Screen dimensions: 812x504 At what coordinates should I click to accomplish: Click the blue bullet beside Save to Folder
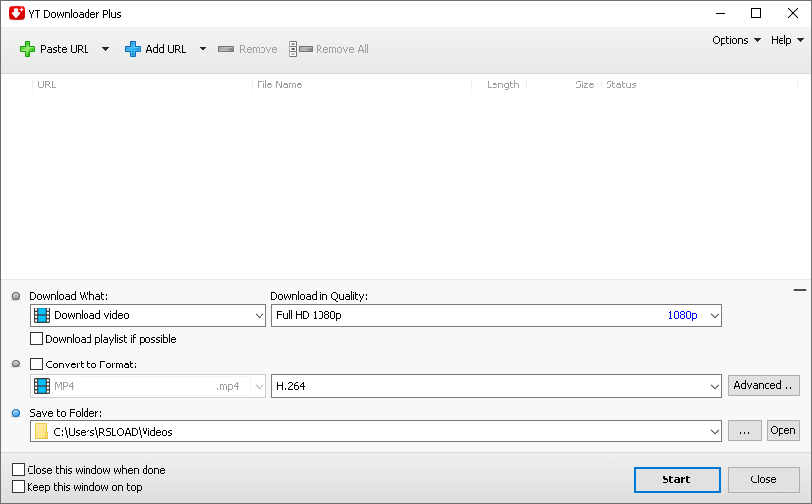(x=16, y=413)
